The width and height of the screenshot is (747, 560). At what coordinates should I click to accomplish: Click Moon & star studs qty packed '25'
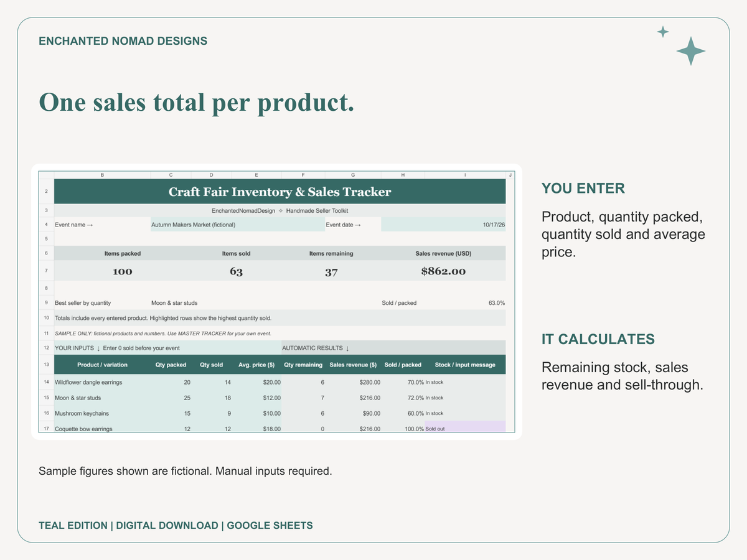[171, 398]
